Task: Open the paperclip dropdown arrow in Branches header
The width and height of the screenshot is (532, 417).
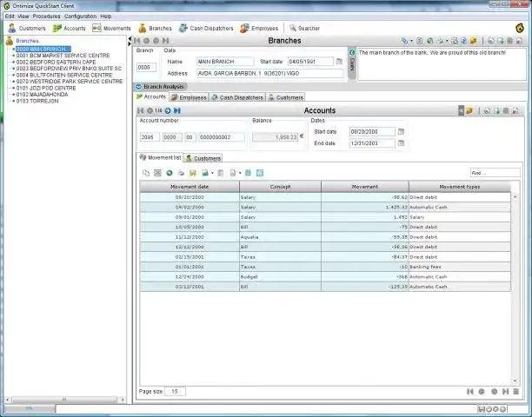Action: pyautogui.click(x=411, y=41)
